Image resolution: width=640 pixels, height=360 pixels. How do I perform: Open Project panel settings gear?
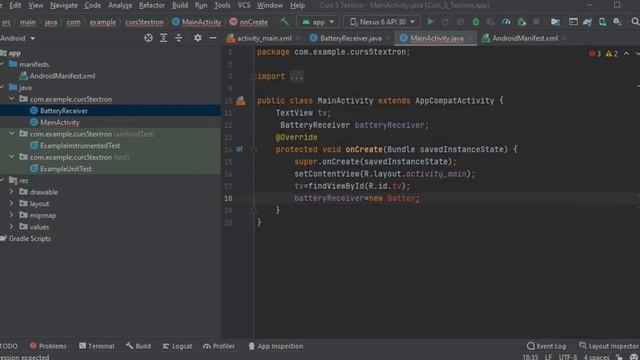(198, 38)
